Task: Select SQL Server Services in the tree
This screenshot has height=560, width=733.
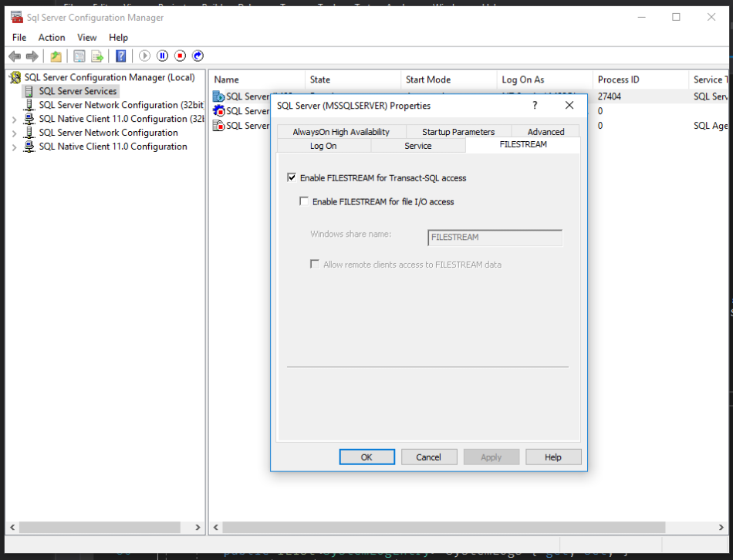Action: coord(78,91)
